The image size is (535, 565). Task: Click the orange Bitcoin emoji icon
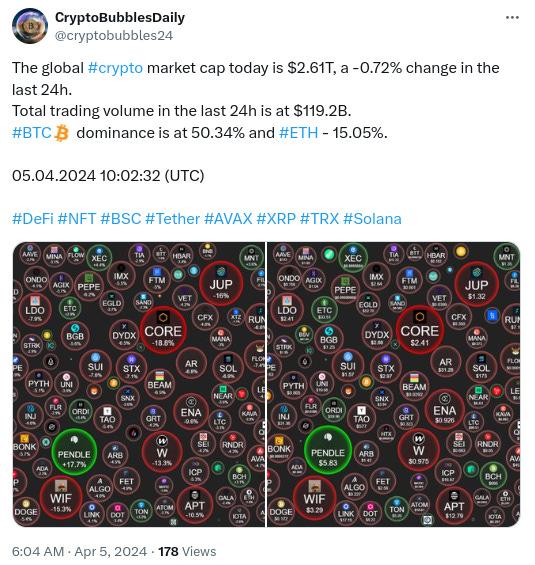(62, 133)
